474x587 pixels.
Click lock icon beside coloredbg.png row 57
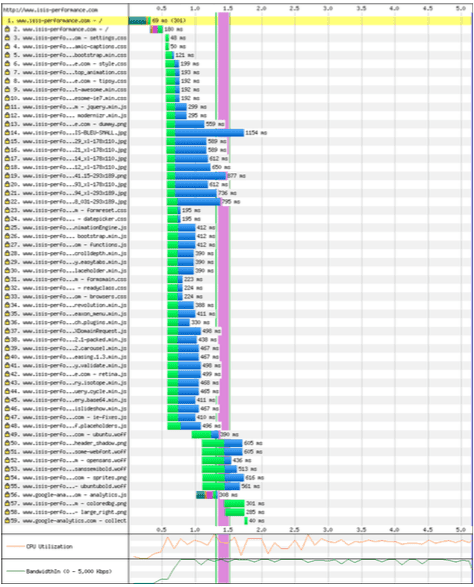7,504
